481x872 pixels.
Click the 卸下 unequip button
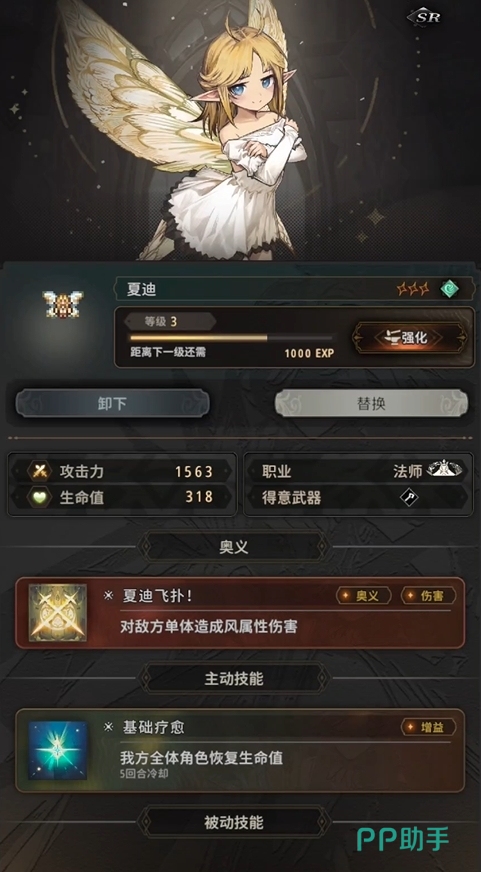[112, 403]
